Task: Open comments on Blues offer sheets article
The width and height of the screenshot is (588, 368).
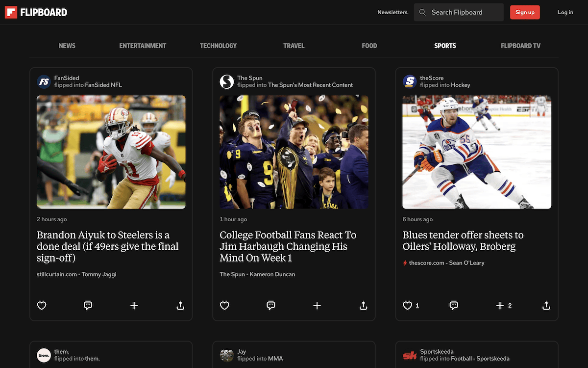Action: (454, 306)
